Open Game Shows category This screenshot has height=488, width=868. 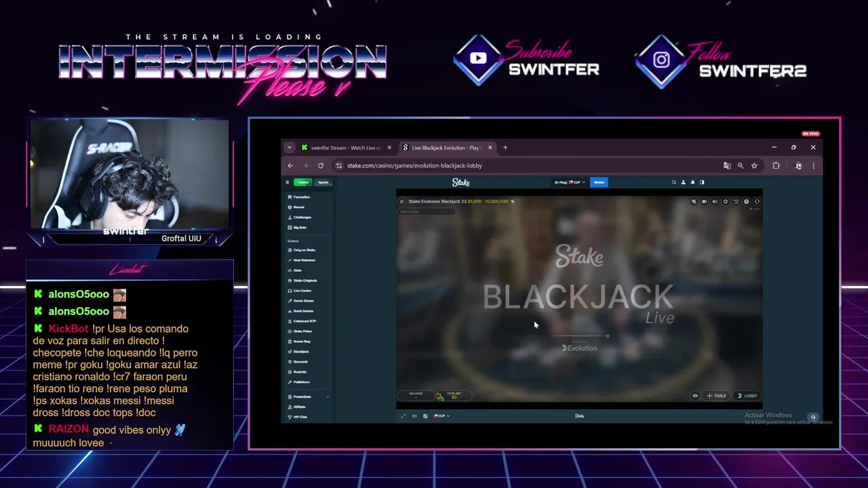click(301, 301)
